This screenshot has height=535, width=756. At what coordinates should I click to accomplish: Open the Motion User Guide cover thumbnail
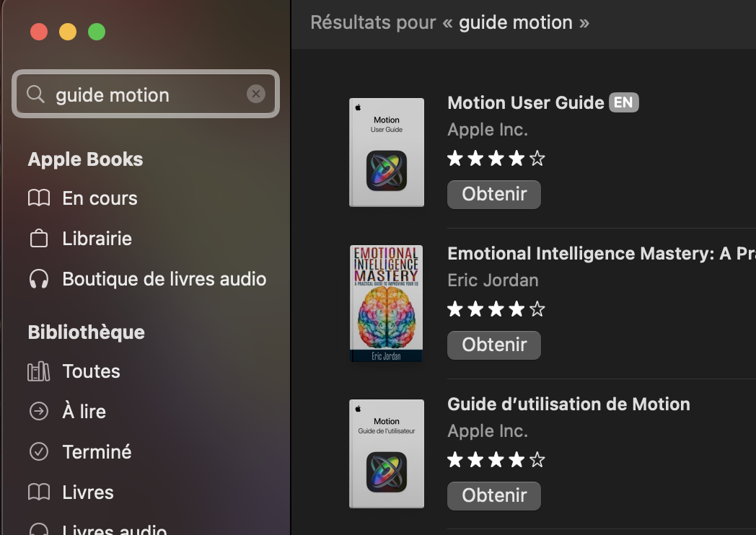387,152
